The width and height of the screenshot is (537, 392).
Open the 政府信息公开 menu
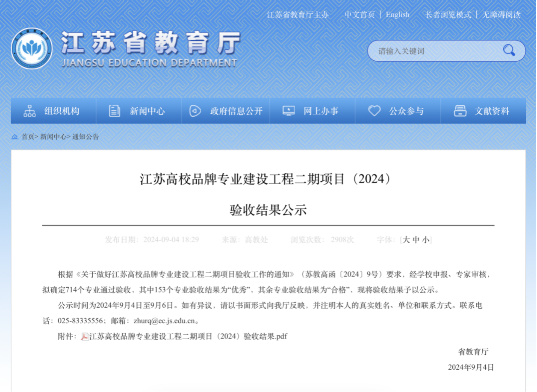click(236, 111)
